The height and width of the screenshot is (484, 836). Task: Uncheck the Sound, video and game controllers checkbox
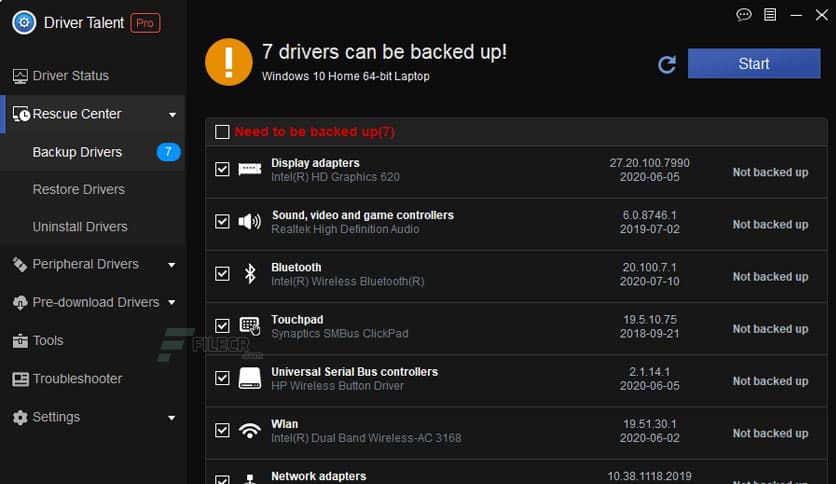coord(222,221)
